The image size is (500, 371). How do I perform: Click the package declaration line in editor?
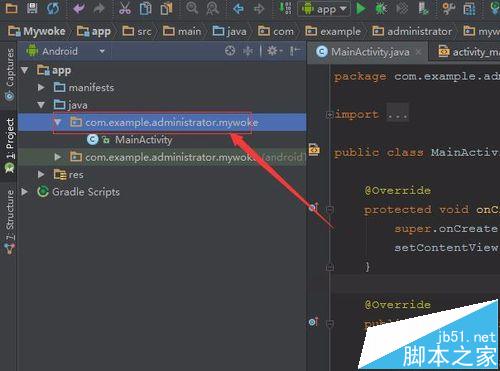point(417,77)
